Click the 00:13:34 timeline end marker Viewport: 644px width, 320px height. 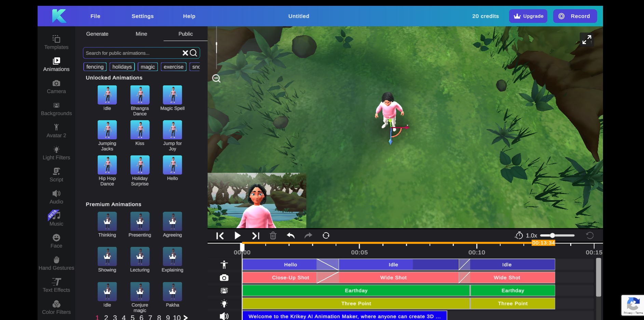pos(543,243)
